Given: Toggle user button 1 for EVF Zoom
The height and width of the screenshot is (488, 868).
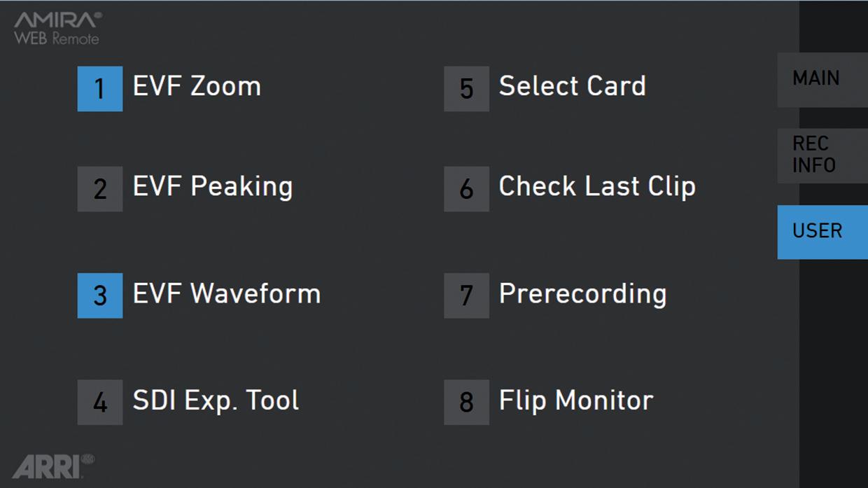Looking at the screenshot, I should [99, 89].
